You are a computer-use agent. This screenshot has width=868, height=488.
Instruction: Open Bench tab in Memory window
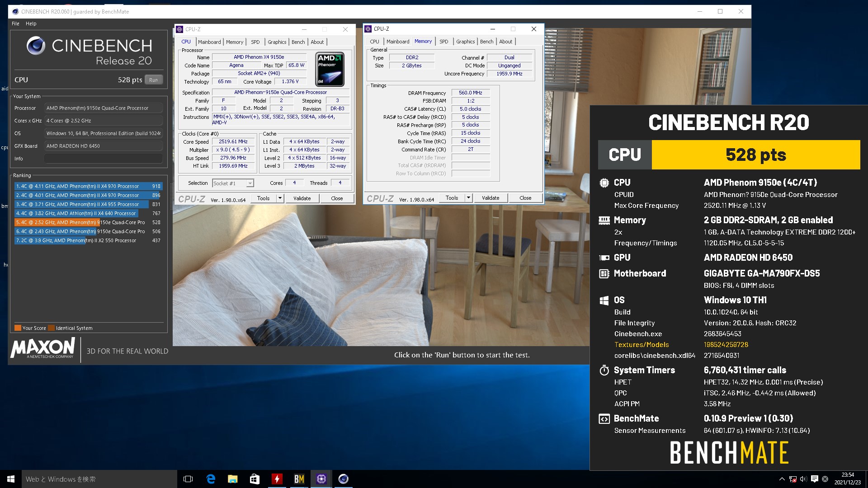click(x=486, y=42)
